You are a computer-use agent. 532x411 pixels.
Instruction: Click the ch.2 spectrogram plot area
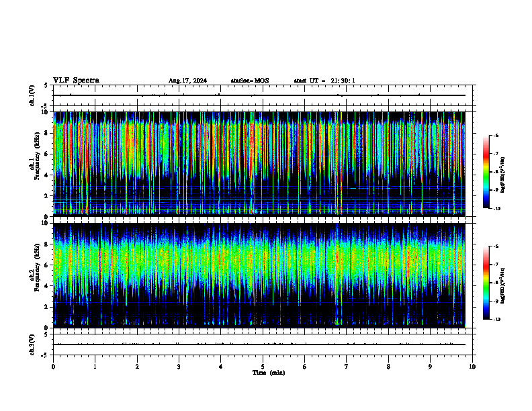pos(259,275)
